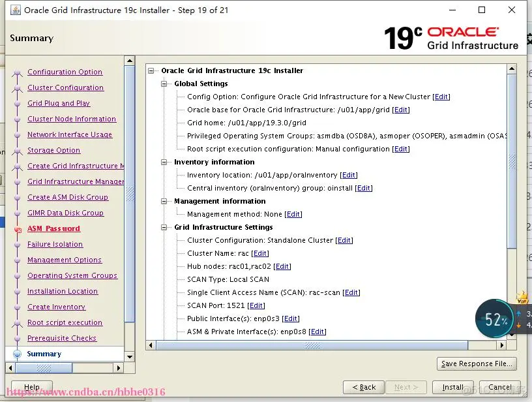The height and width of the screenshot is (402, 532).
Task: Edit the Single Client Access Name rac-scan
Action: 351,292
